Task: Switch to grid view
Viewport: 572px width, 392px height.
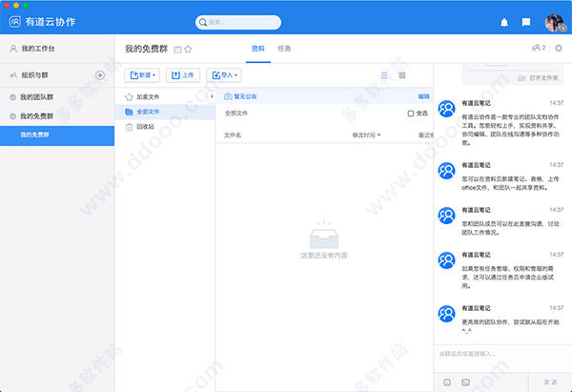Action: (402, 75)
